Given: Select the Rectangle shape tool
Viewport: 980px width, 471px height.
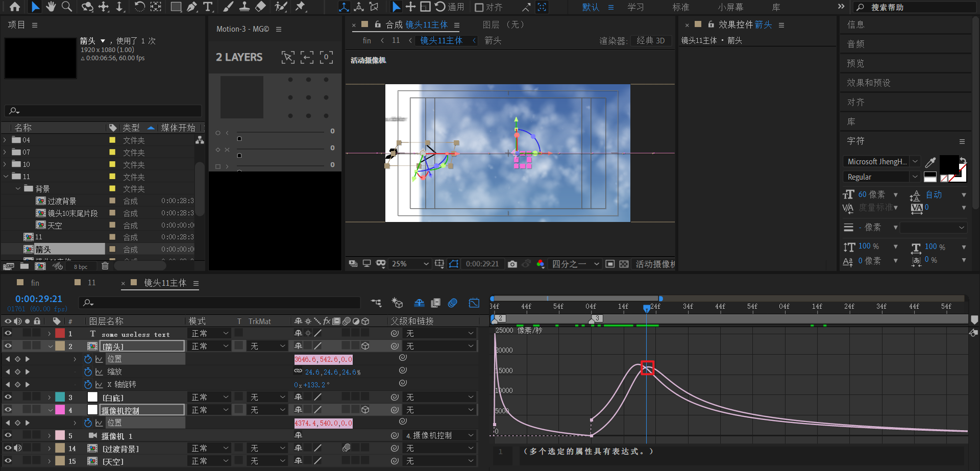Looking at the screenshot, I should pyautogui.click(x=176, y=7).
